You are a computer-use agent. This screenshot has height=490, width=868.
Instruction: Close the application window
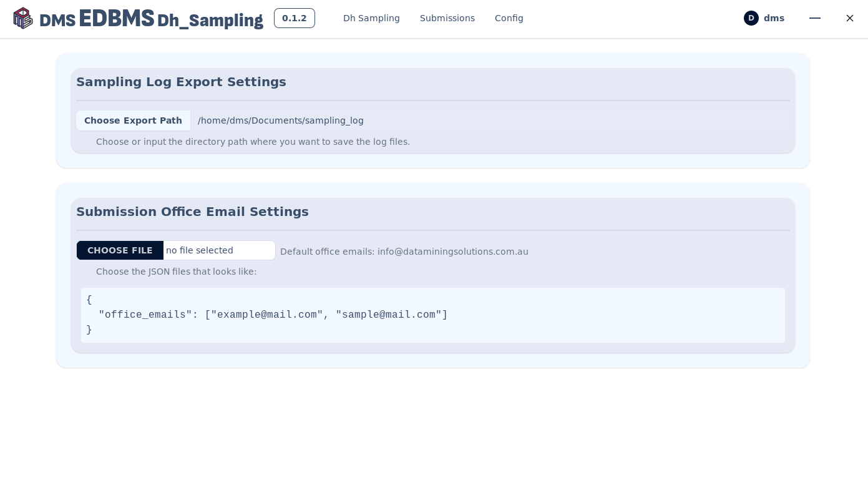pyautogui.click(x=849, y=18)
